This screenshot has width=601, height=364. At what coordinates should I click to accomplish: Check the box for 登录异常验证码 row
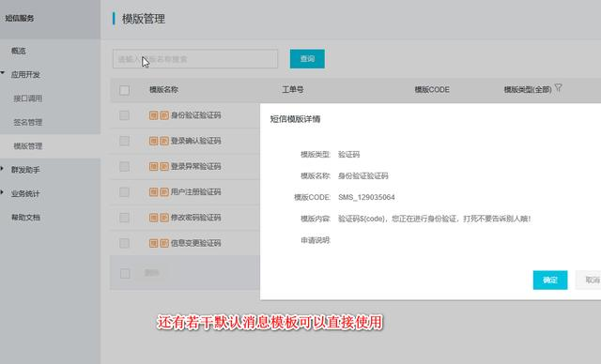[x=124, y=166]
